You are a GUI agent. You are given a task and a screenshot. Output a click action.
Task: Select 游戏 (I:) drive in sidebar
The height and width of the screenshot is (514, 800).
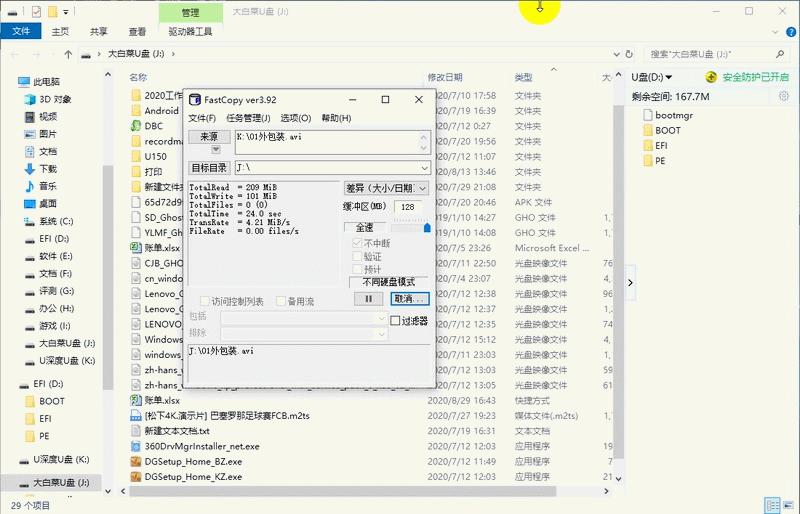(x=55, y=326)
